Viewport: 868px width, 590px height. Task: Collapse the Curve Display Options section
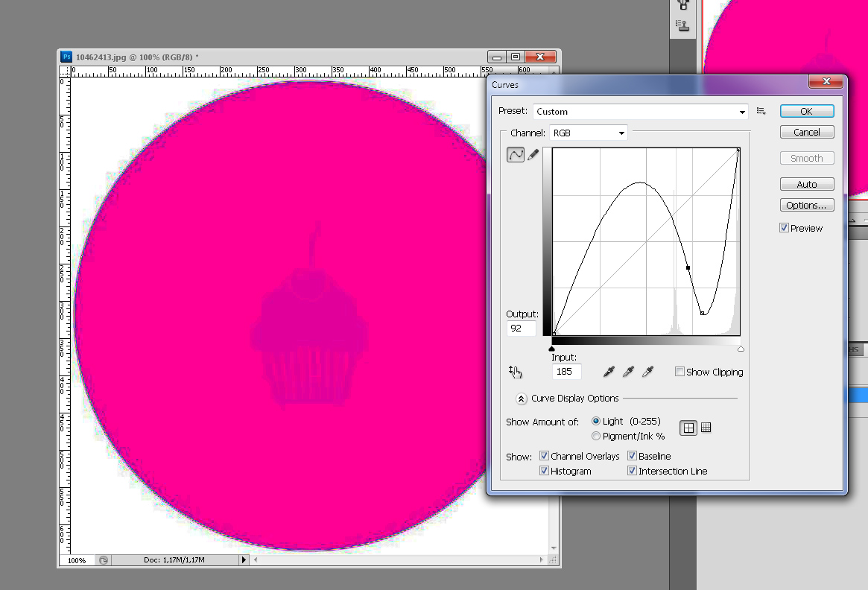(521, 399)
